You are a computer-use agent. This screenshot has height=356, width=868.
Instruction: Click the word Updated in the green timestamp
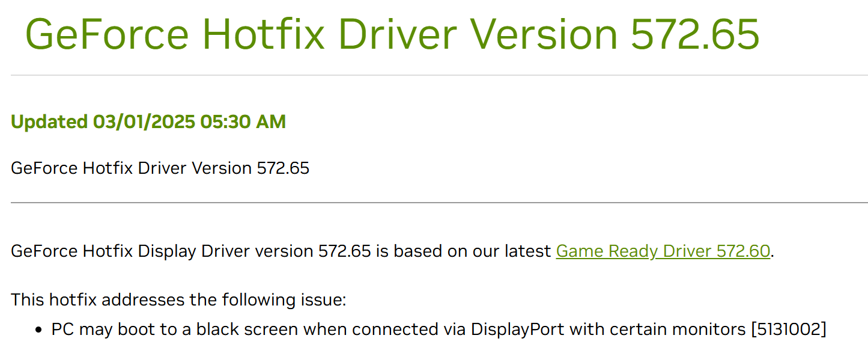pos(49,122)
